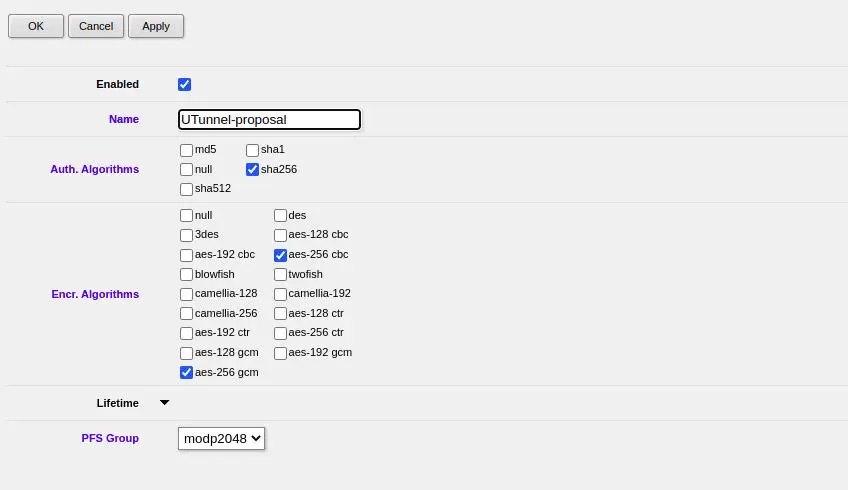Expand the Lifetime section arrow
Screen dimensions: 848x490
click(x=165, y=402)
